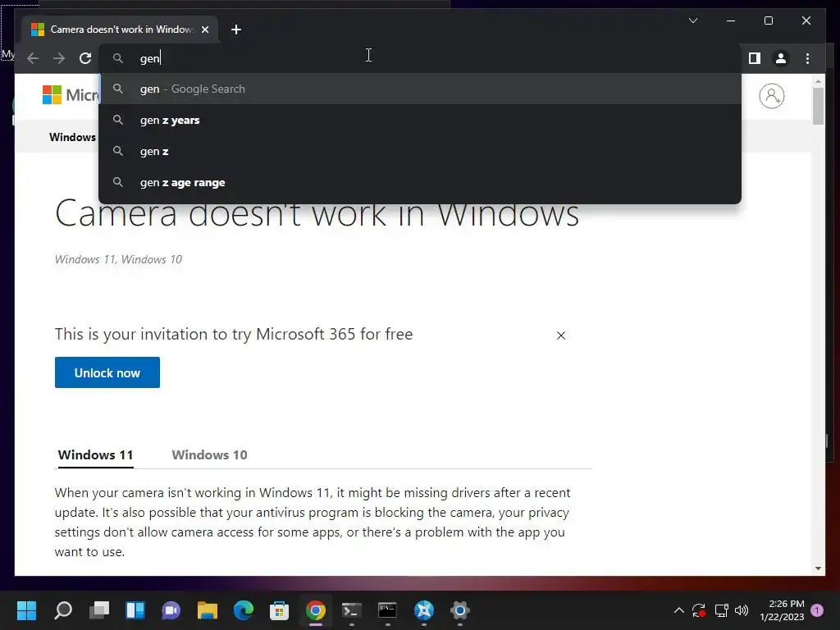Click the Chrome taskbar icon

316,610
